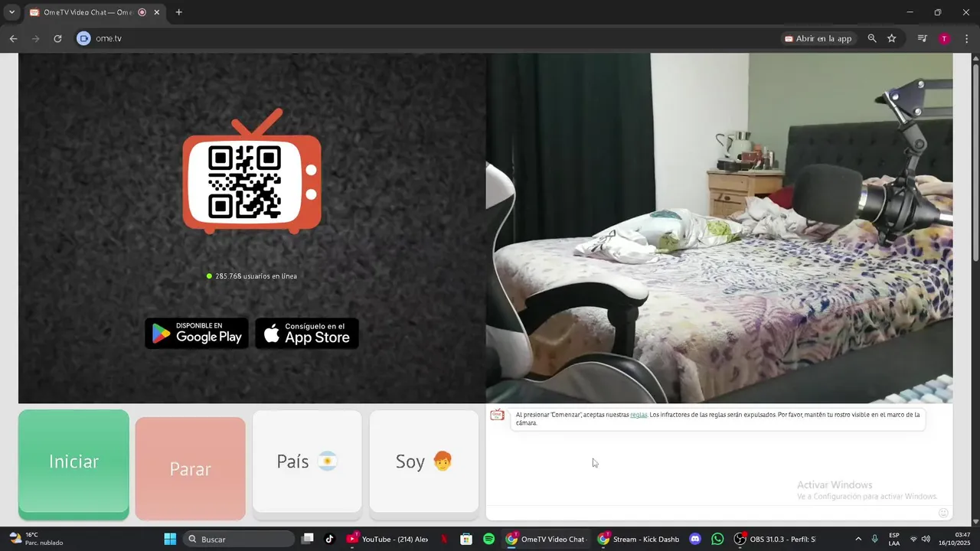
Task: Close the OmeTV Video Chat tab
Action: coord(157,12)
